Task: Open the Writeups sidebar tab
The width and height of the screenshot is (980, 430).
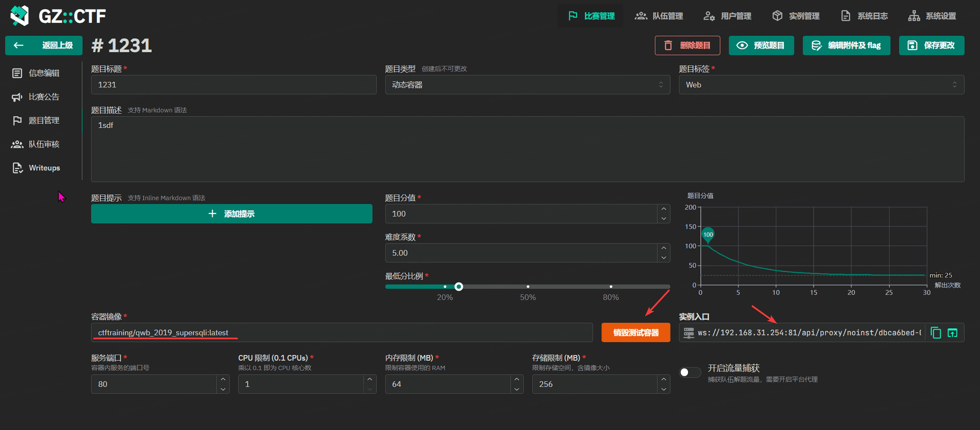Action: pos(44,168)
